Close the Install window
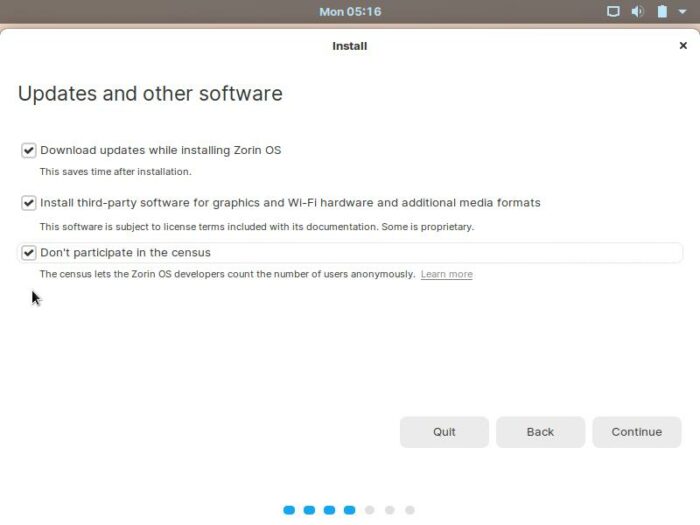This screenshot has width=700, height=525. tap(683, 46)
